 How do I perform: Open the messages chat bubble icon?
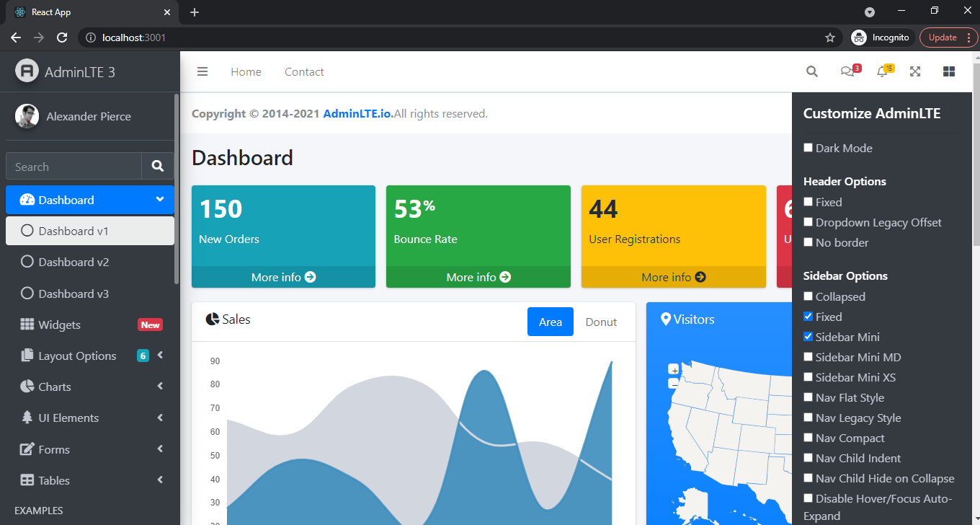[847, 71]
